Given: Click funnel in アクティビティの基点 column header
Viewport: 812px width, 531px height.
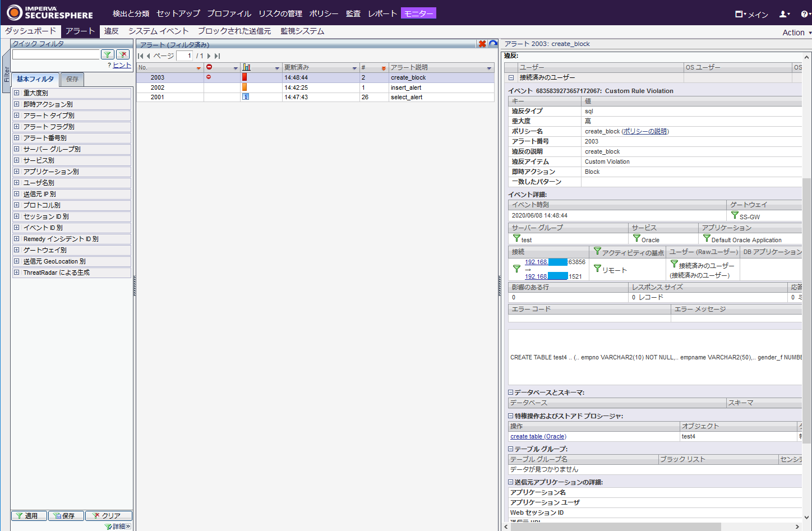Looking at the screenshot, I should 597,251.
